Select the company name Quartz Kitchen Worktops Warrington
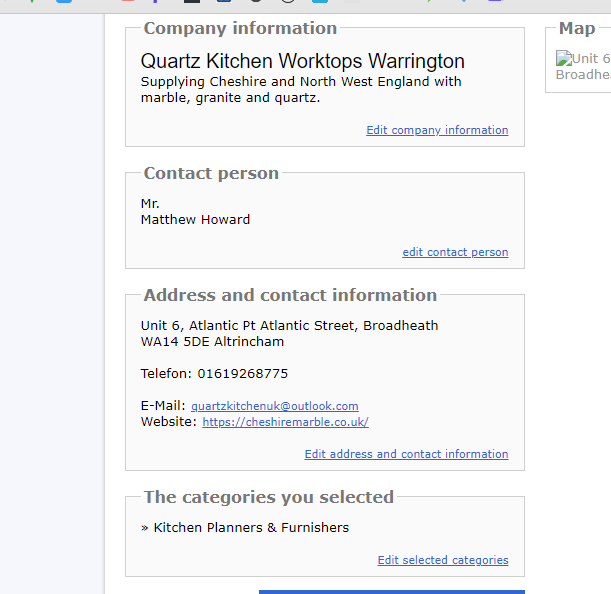 pyautogui.click(x=302, y=61)
